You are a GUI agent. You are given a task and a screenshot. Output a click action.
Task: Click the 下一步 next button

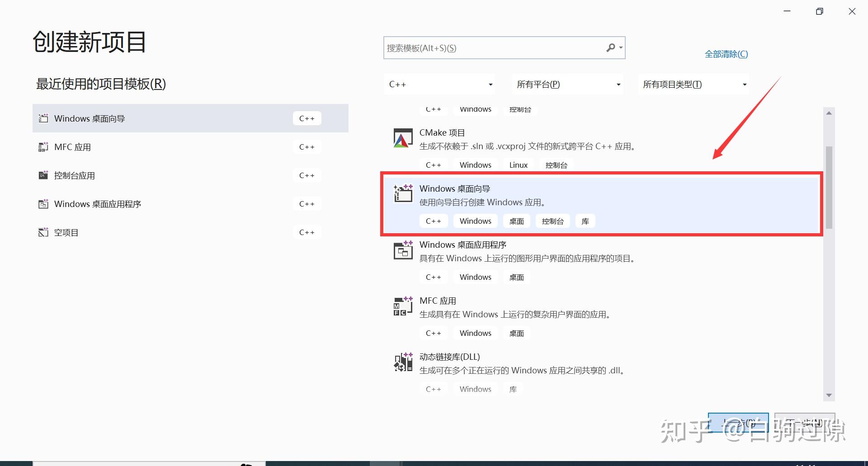(x=805, y=424)
